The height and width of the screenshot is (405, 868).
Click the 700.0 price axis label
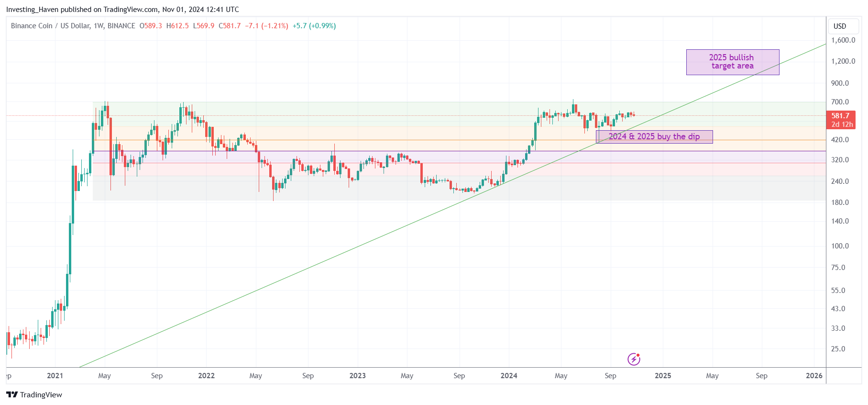[x=840, y=102]
